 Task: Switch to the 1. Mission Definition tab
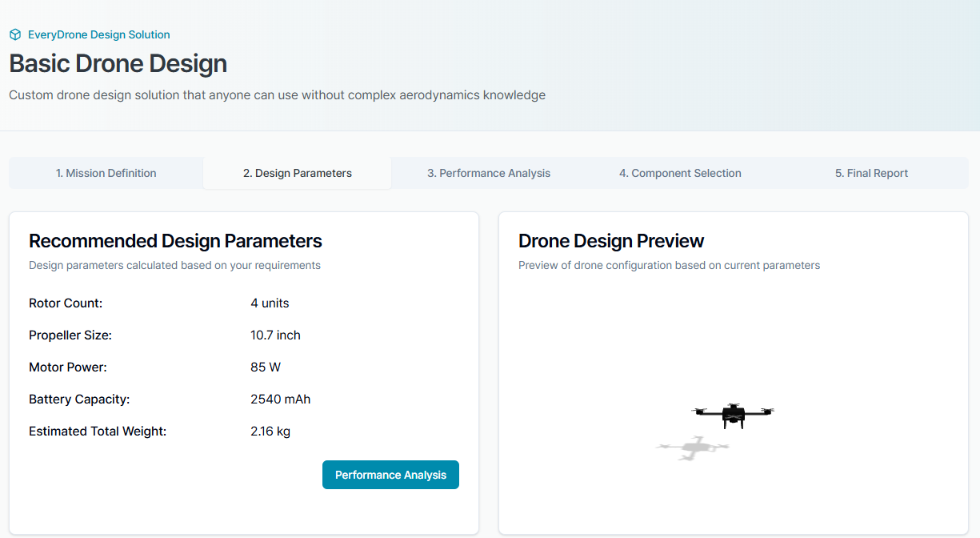[106, 173]
